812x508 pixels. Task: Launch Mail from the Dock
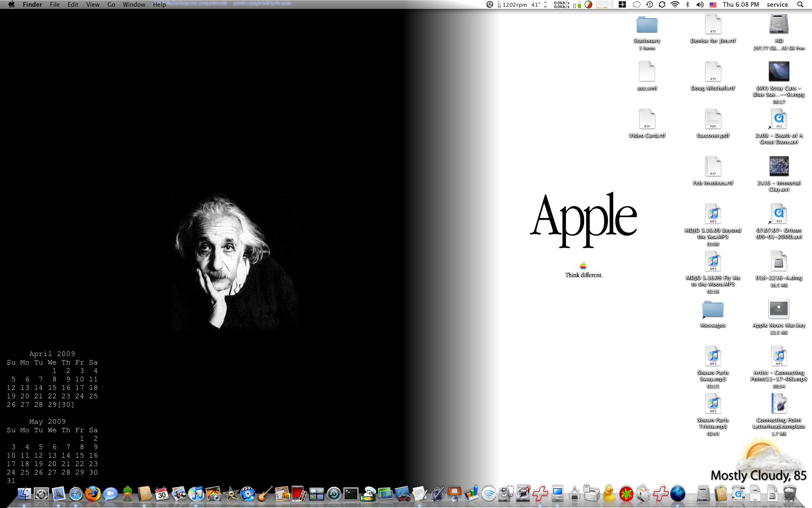click(58, 494)
